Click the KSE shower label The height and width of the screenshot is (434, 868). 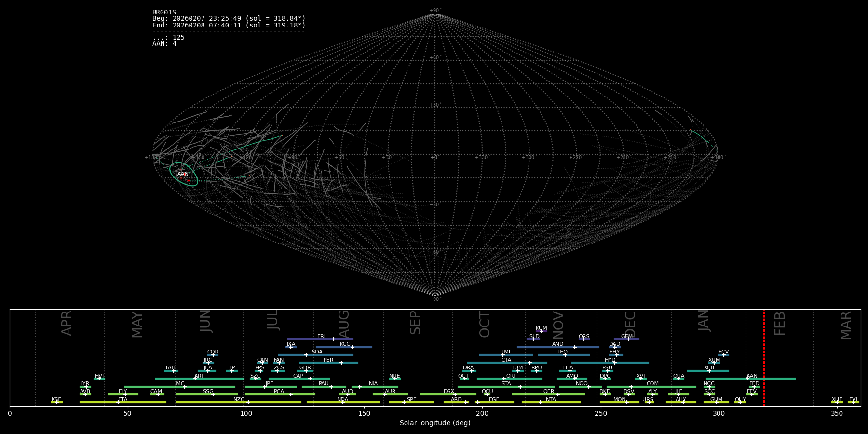56,400
